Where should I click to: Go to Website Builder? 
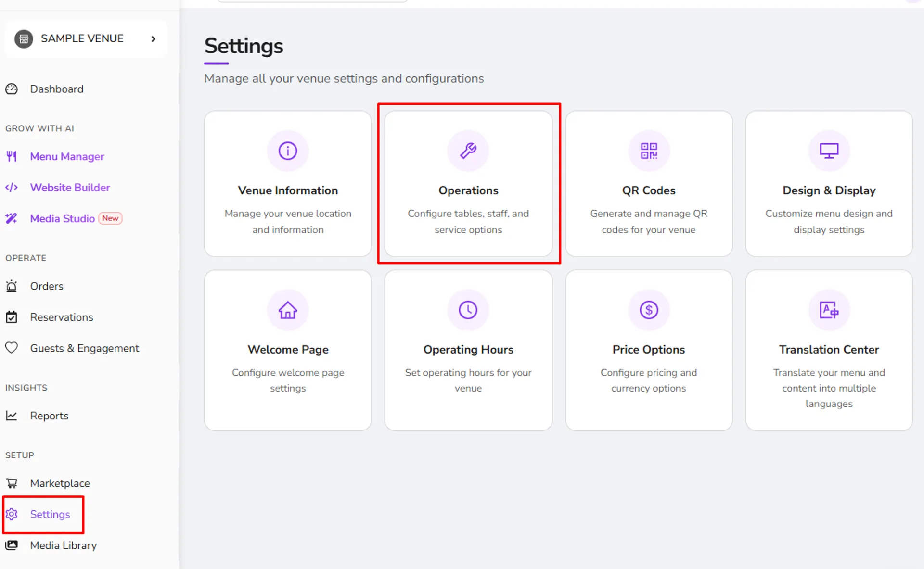pyautogui.click(x=70, y=188)
